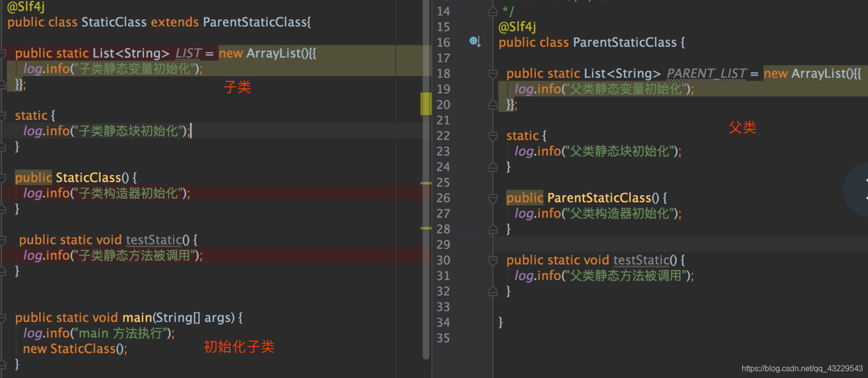Click the LIST variable in the StaticClass editor

coord(188,53)
